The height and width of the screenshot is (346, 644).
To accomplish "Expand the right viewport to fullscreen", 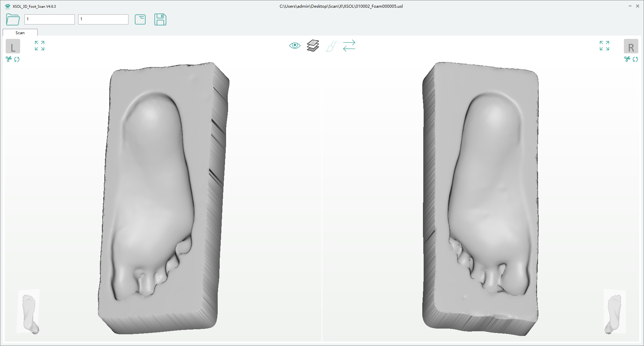I will click(x=604, y=46).
